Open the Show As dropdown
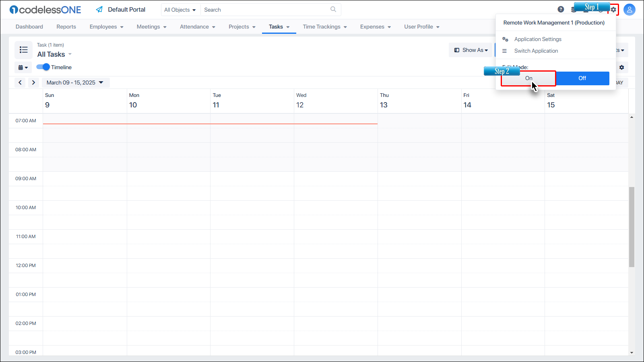The height and width of the screenshot is (362, 644). [x=471, y=50]
